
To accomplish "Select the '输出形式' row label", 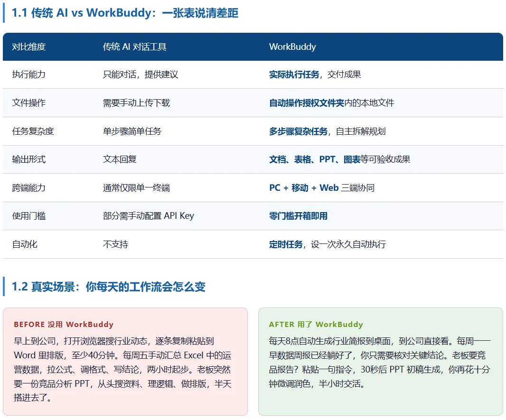I will (x=29, y=159).
